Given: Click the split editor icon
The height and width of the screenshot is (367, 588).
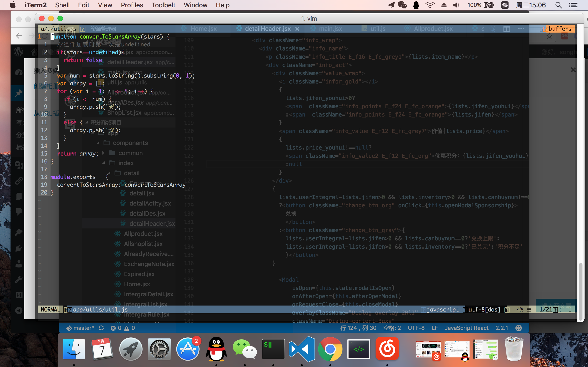Looking at the screenshot, I should click(507, 29).
